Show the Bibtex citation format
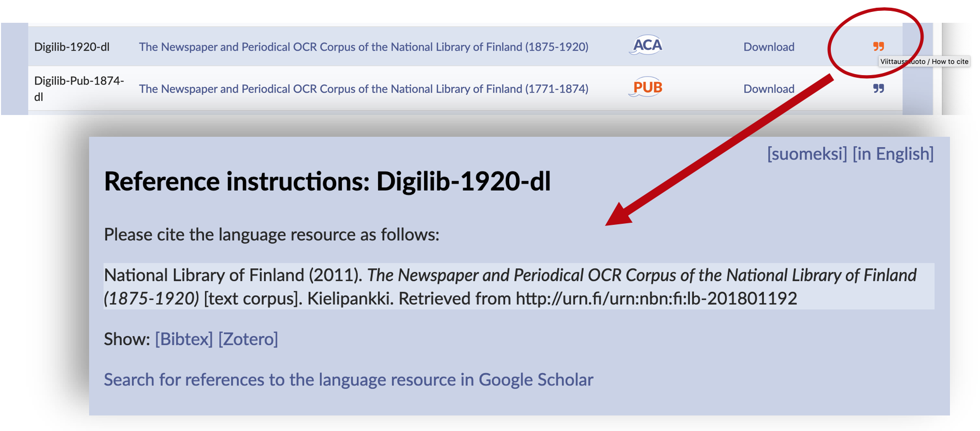The width and height of the screenshot is (980, 431). [184, 339]
